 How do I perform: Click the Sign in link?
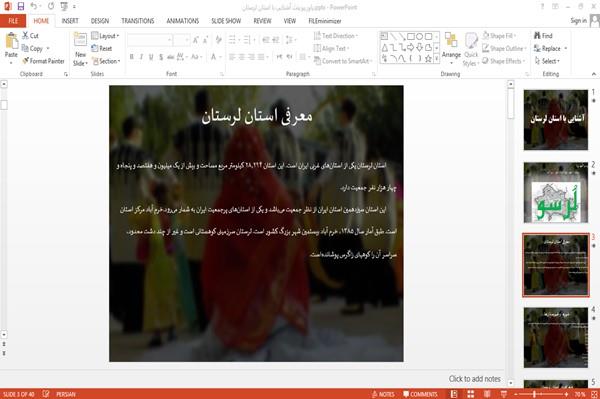tap(578, 21)
